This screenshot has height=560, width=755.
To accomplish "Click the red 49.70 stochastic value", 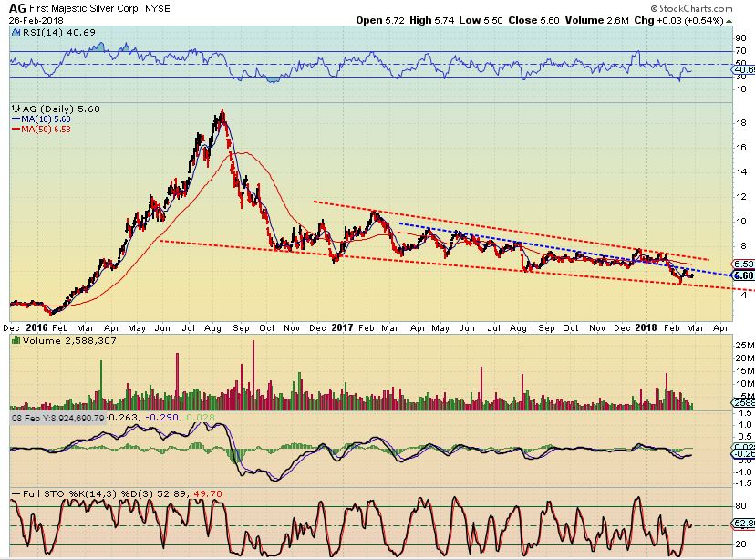I will click(x=208, y=494).
